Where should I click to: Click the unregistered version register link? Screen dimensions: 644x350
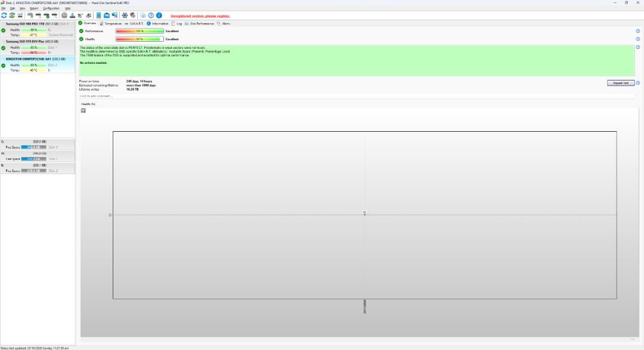click(x=200, y=16)
